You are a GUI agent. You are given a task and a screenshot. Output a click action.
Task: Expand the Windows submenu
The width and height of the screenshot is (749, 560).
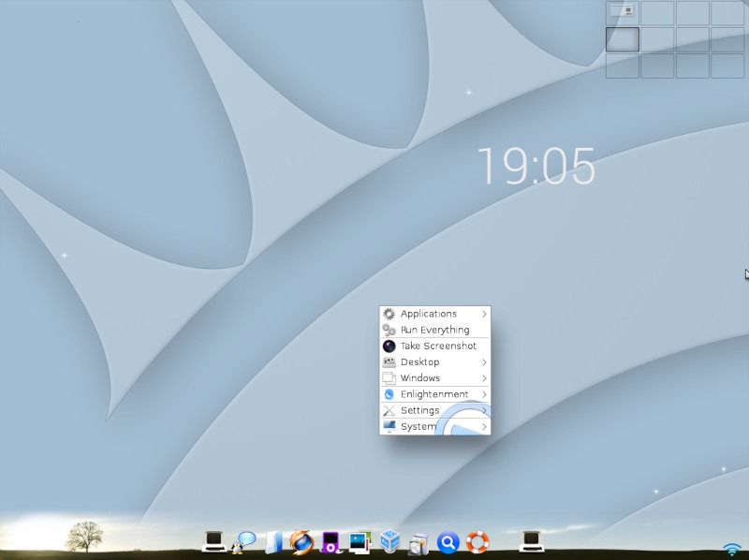[x=419, y=377]
